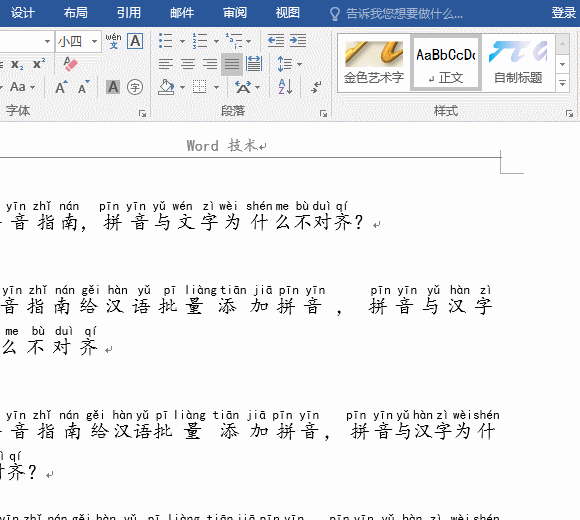
Task: Apply character border with the boxed A icon
Action: click(135, 41)
